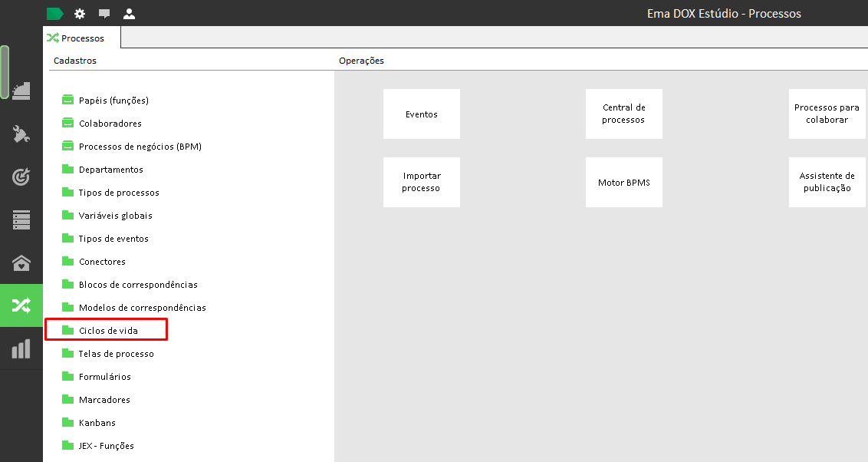Open Marcadores entry
Screen dimensions: 868x462
(x=104, y=400)
